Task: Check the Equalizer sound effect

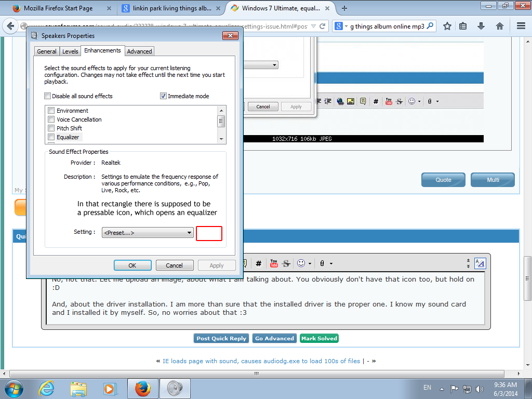Action: point(51,137)
